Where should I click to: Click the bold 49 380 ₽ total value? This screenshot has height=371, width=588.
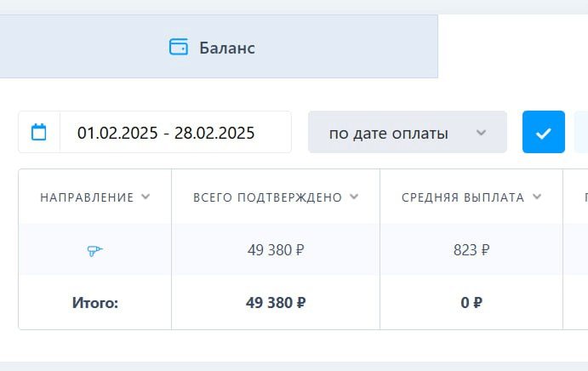point(276,303)
